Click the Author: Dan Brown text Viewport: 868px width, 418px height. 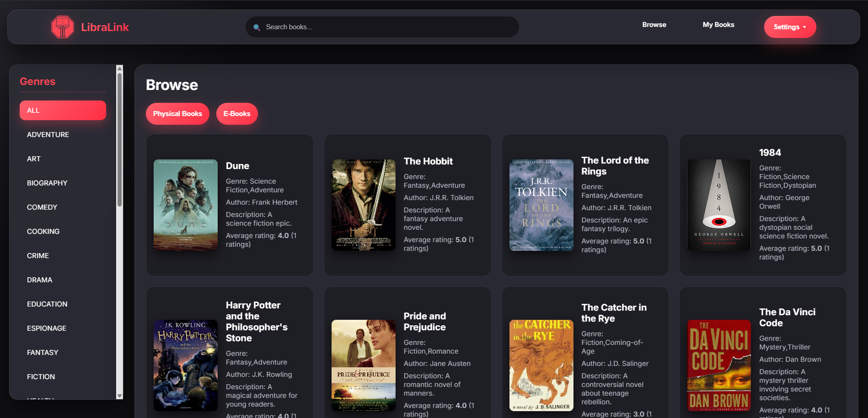click(790, 360)
